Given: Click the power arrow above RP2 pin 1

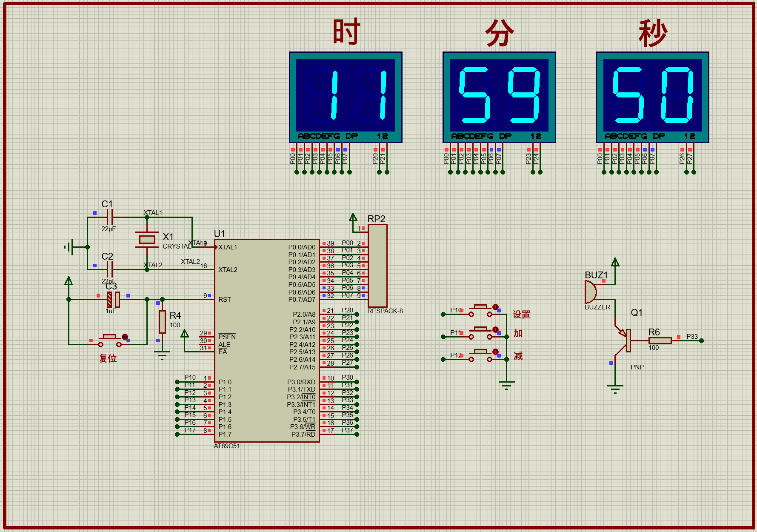Looking at the screenshot, I should [353, 218].
